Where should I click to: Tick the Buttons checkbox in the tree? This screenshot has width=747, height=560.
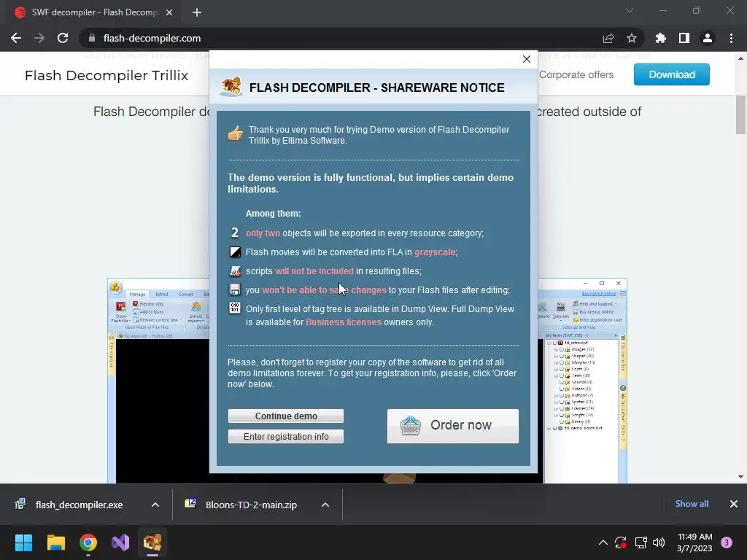coord(561,395)
